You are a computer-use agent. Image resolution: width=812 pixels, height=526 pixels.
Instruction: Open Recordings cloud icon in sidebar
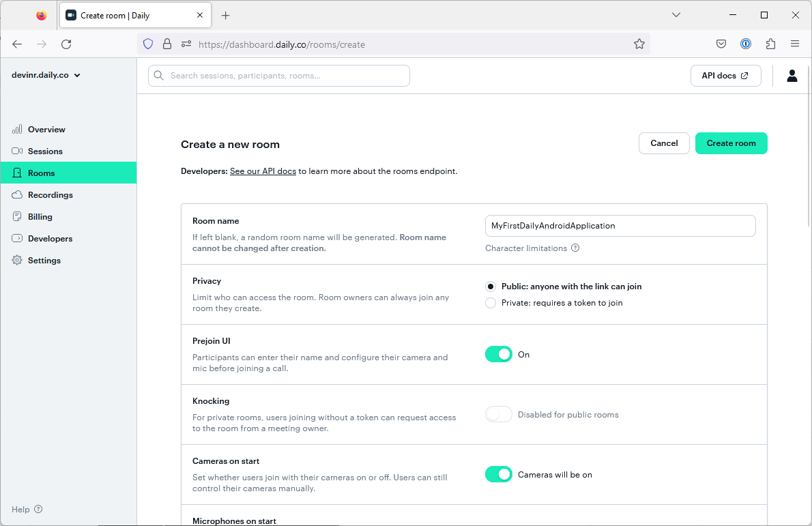click(x=17, y=194)
